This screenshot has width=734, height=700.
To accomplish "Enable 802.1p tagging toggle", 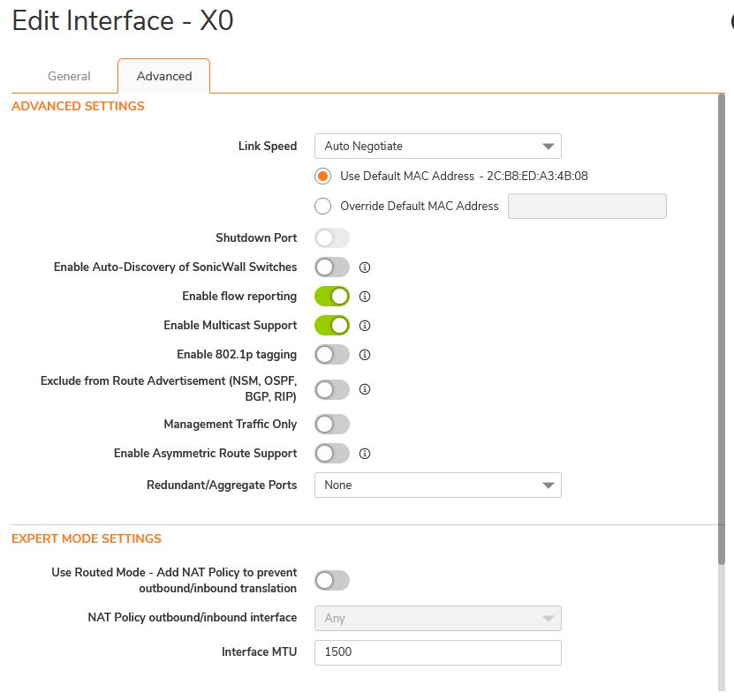I will [332, 355].
